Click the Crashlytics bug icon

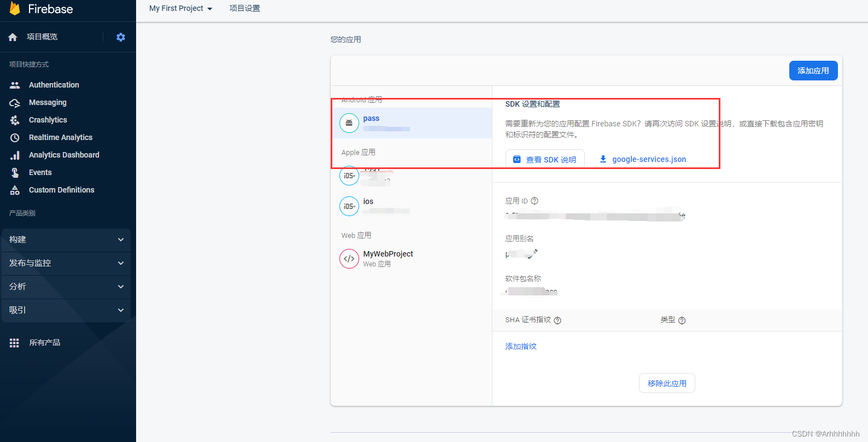coord(15,120)
